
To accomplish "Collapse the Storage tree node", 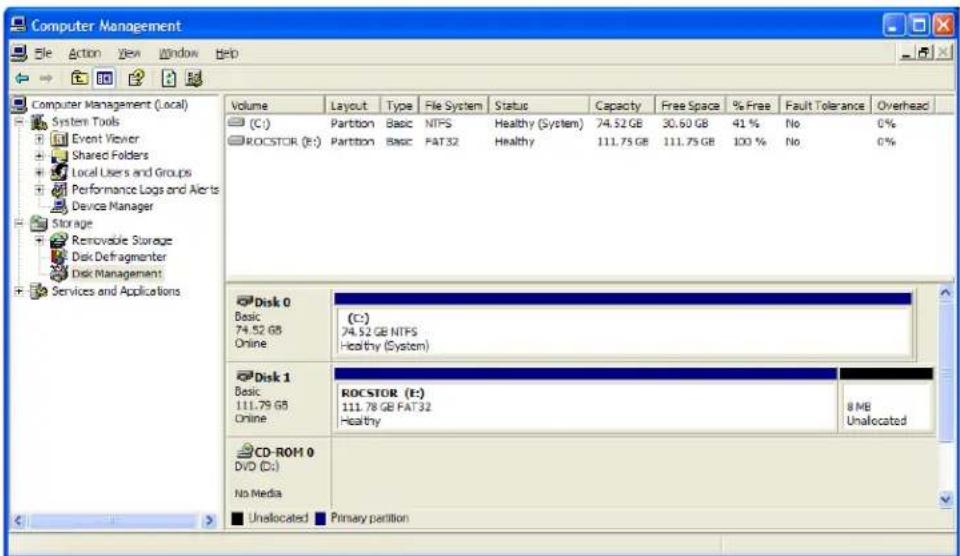I will coord(19,224).
